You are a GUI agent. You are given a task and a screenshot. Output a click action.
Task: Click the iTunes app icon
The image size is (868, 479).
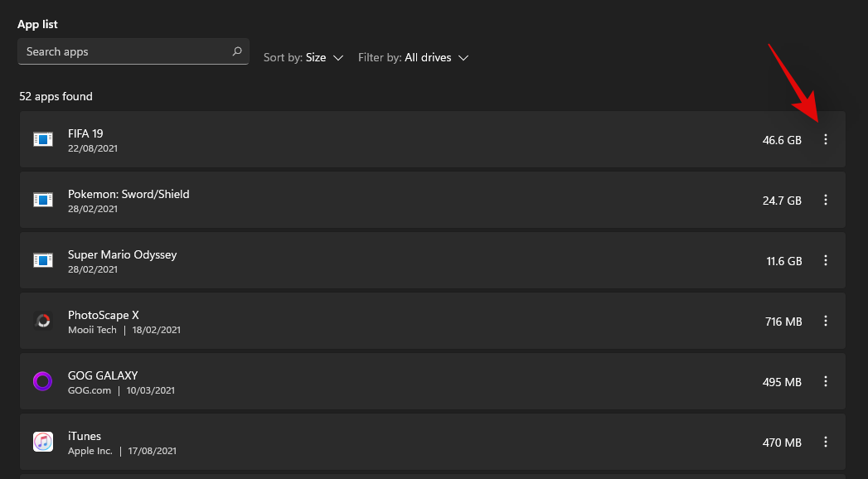pos(43,443)
